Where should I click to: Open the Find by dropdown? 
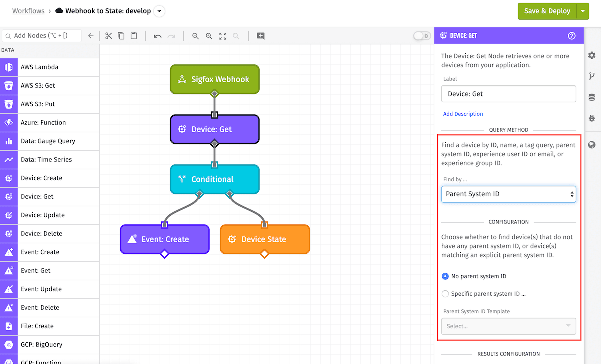pos(509,194)
